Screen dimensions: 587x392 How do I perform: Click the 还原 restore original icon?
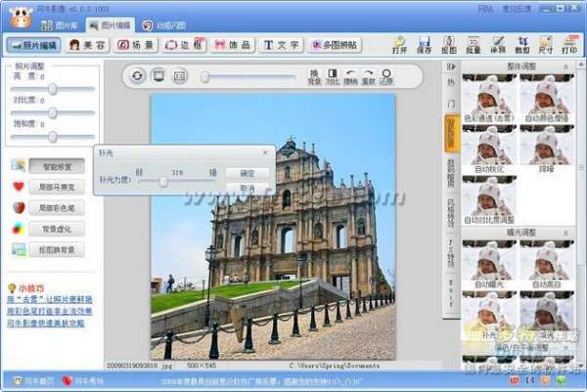coord(386,77)
